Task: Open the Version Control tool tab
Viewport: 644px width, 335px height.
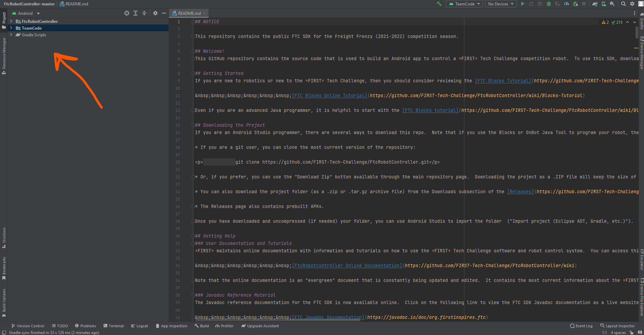Action: pyautogui.click(x=28, y=326)
